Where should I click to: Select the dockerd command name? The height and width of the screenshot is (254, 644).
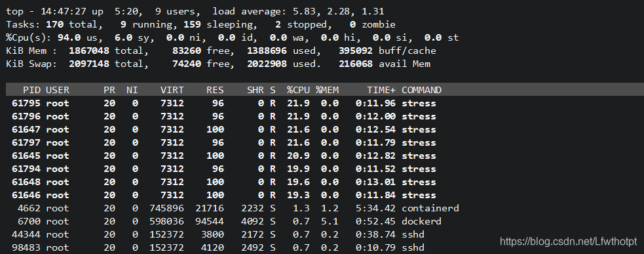pos(421,221)
